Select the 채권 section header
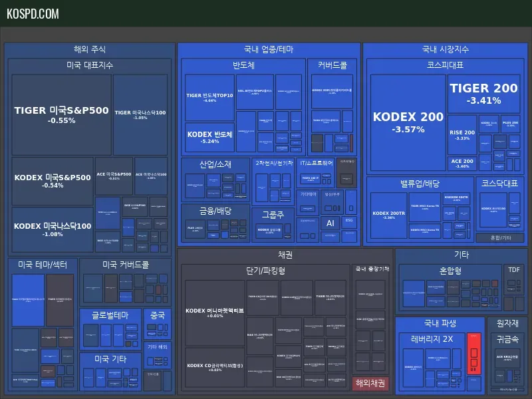The width and height of the screenshot is (532, 399). pos(285,255)
